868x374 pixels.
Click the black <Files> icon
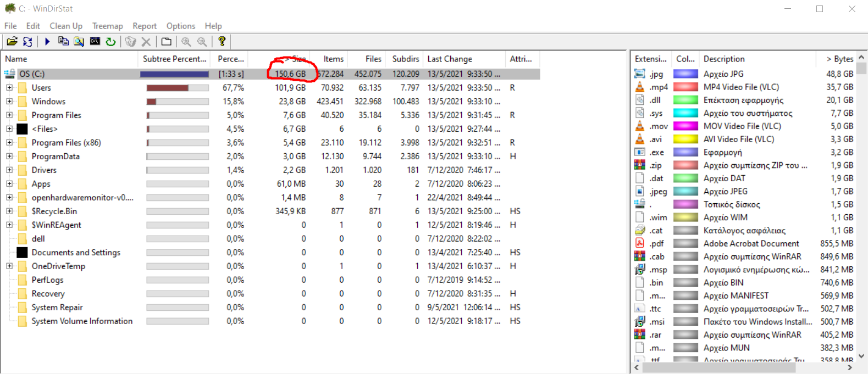[x=22, y=129]
